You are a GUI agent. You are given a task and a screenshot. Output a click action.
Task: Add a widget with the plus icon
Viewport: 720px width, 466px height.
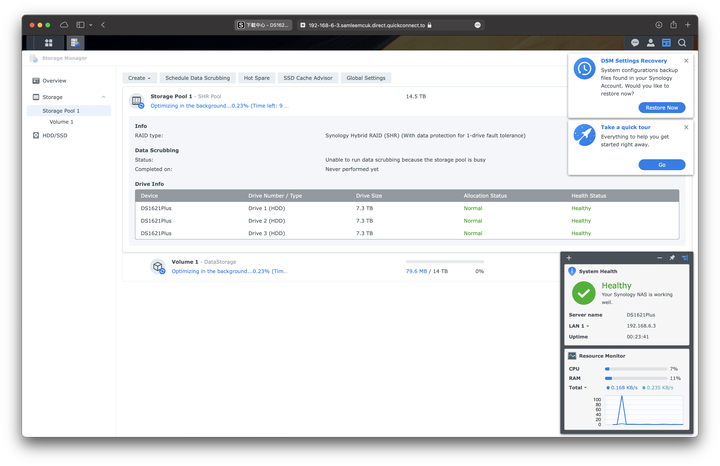[x=568, y=258]
